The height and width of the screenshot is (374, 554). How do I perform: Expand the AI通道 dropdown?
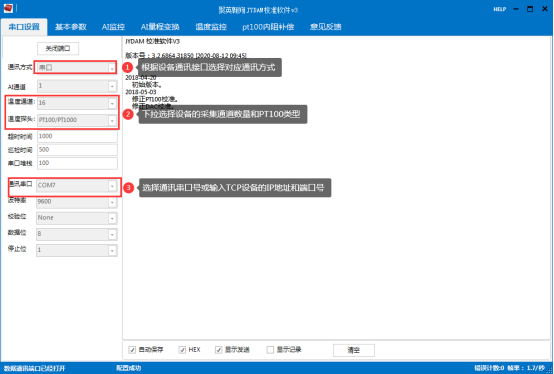77,86
